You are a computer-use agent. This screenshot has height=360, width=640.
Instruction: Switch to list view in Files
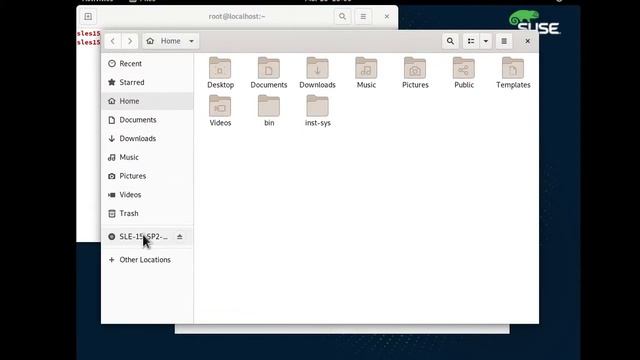(471, 41)
